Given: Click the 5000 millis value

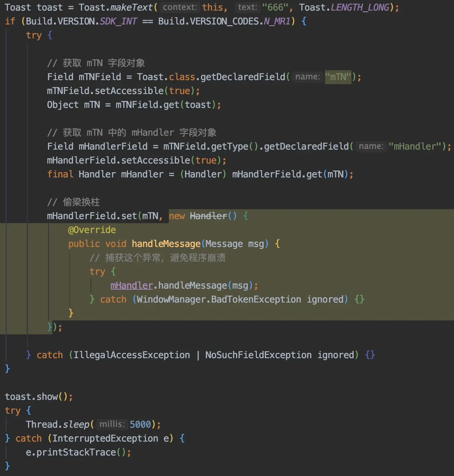Looking at the screenshot, I should (x=140, y=424).
